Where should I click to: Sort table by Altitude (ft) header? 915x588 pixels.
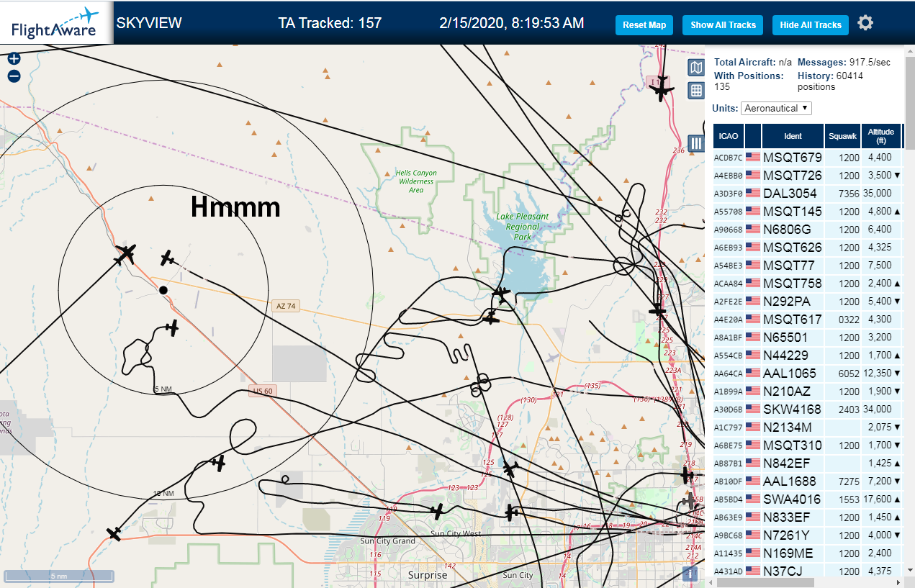pyautogui.click(x=880, y=136)
